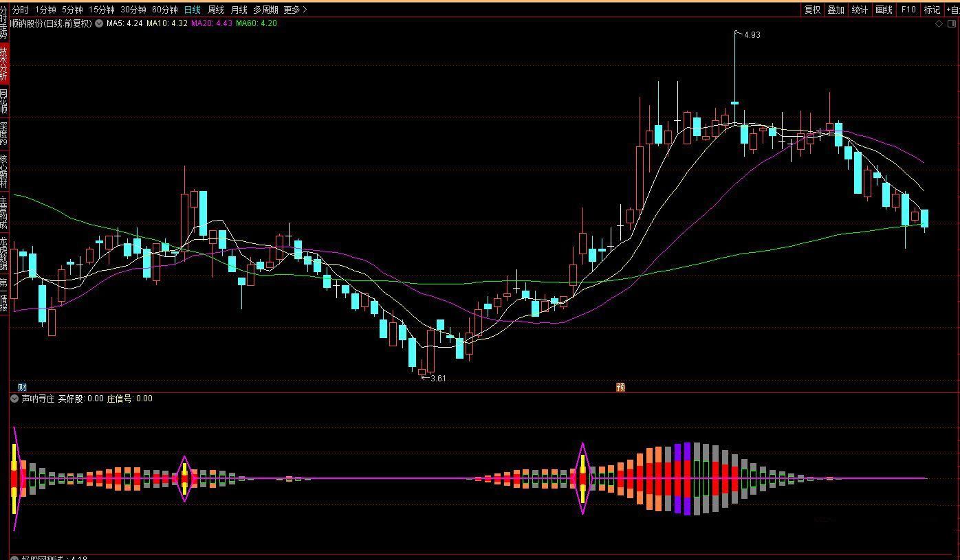
Task: Click the 买好股: 0.00 value
Action: point(80,399)
